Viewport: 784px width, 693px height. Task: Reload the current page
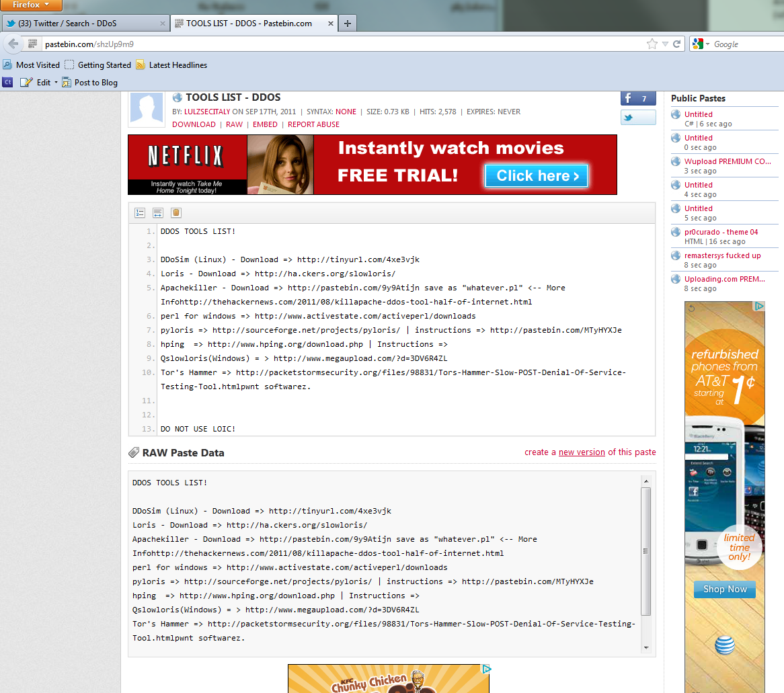[x=676, y=44]
